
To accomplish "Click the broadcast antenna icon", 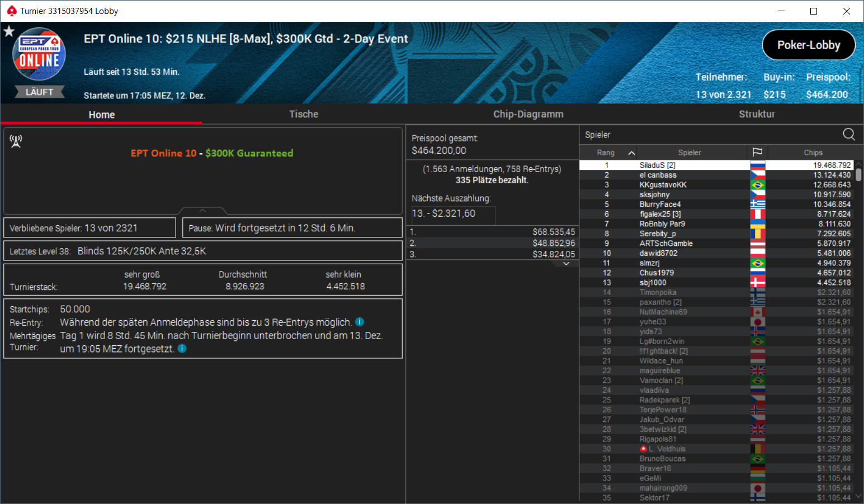I will click(16, 141).
